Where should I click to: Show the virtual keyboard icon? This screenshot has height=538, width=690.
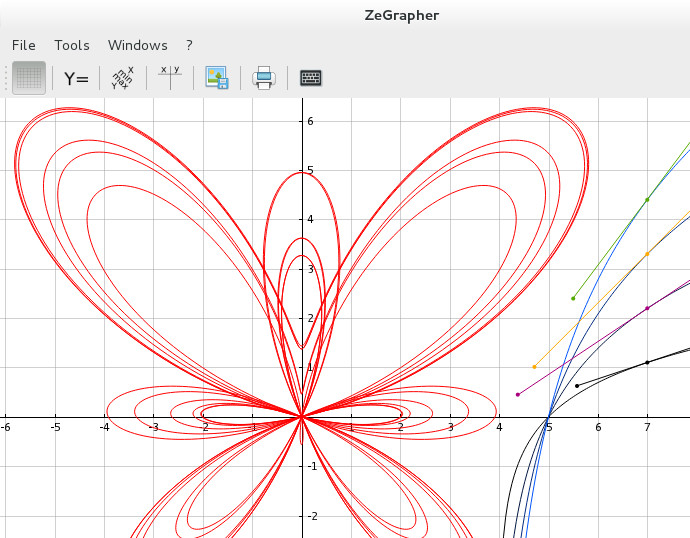311,78
